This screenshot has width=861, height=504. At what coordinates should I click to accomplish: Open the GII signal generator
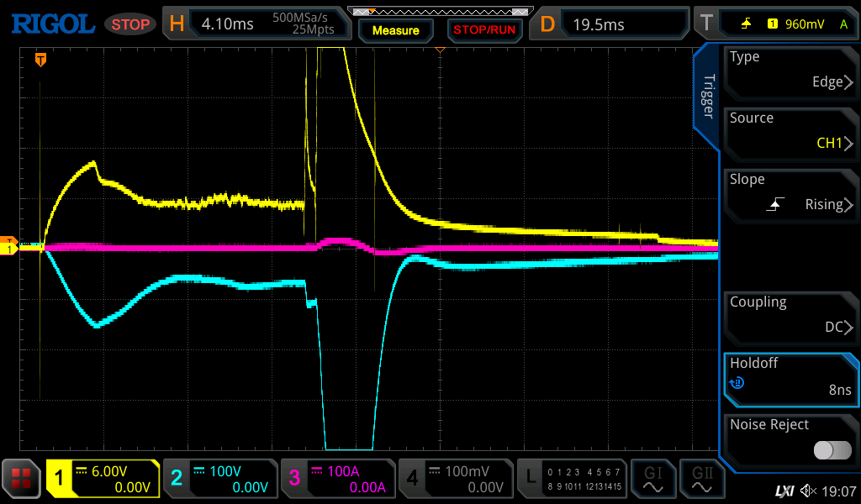tap(701, 479)
